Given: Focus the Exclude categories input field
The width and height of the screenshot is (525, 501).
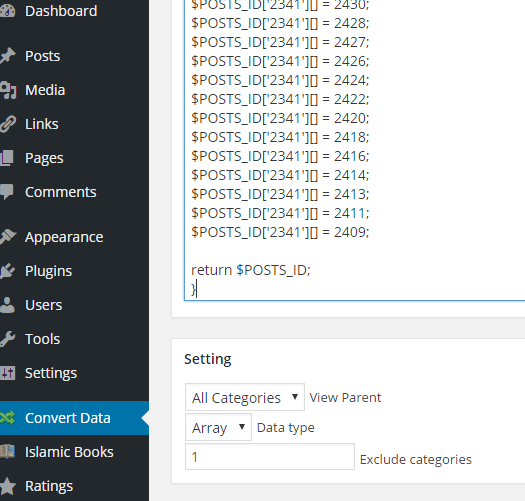Looking at the screenshot, I should pos(270,457).
